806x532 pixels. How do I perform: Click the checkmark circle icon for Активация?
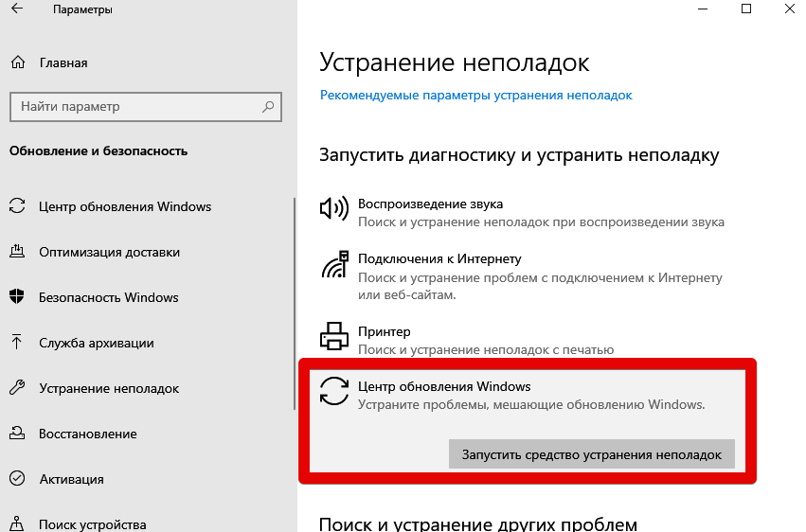point(17,479)
